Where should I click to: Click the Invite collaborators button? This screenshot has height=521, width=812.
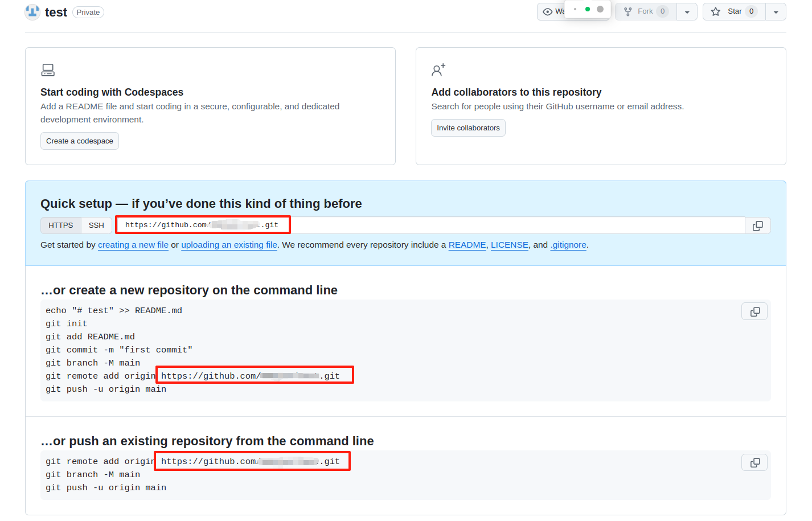pos(468,128)
